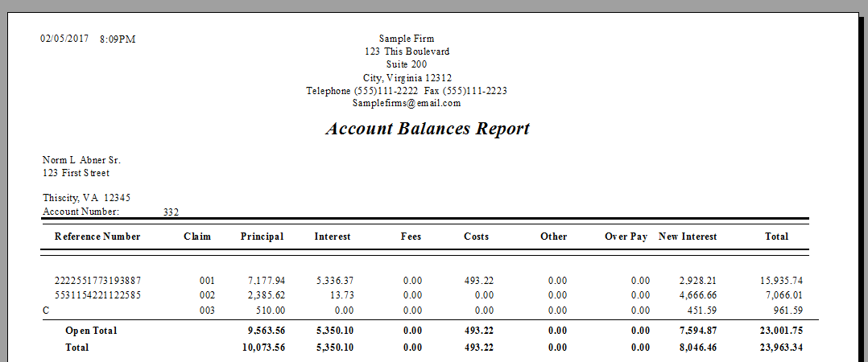Click account number value 332
The width and height of the screenshot is (868, 362).
pyautogui.click(x=171, y=212)
